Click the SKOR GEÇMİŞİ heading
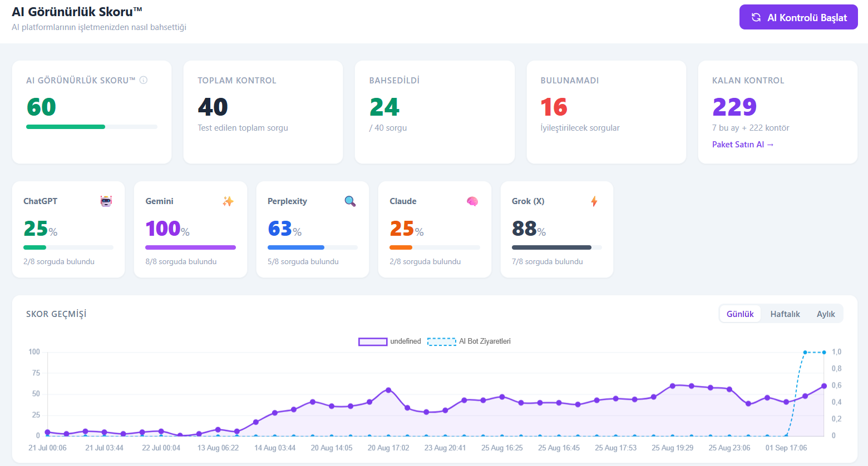This screenshot has width=868, height=466. 56,314
